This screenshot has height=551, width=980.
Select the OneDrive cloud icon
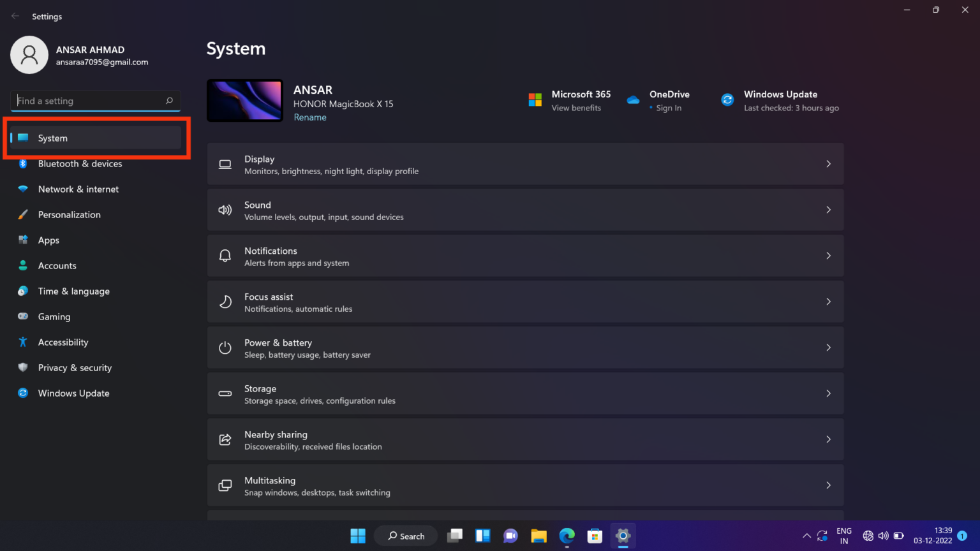(633, 100)
